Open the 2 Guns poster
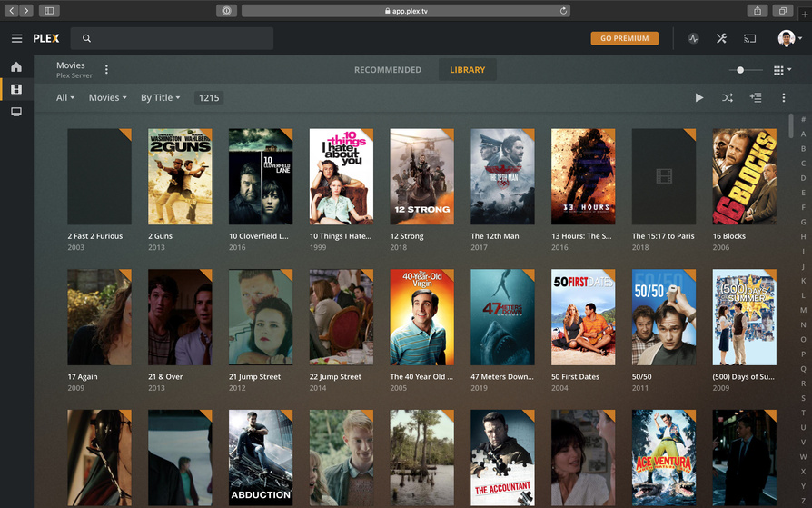The height and width of the screenshot is (508, 812). 180,177
